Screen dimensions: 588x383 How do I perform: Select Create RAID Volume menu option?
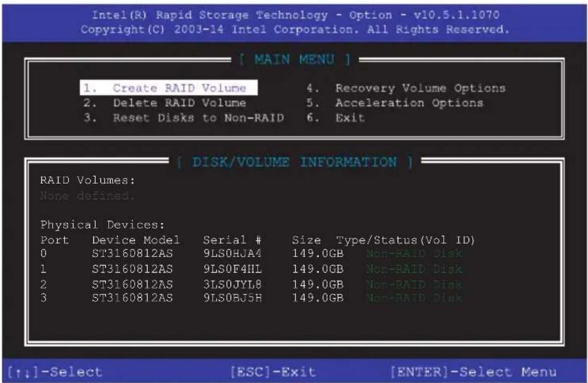pos(169,88)
